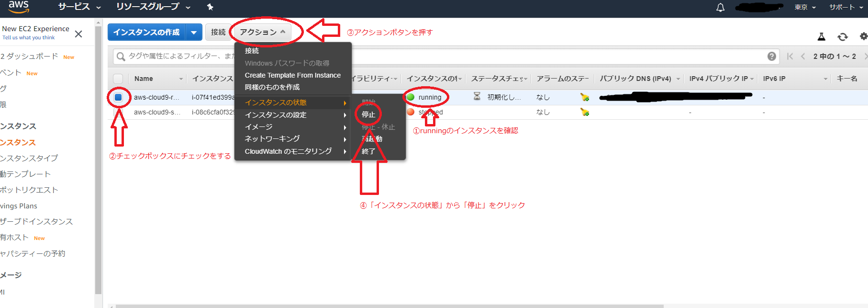Open リソースグループ dropdown
Screen dimensions: 868x308
[153, 7]
